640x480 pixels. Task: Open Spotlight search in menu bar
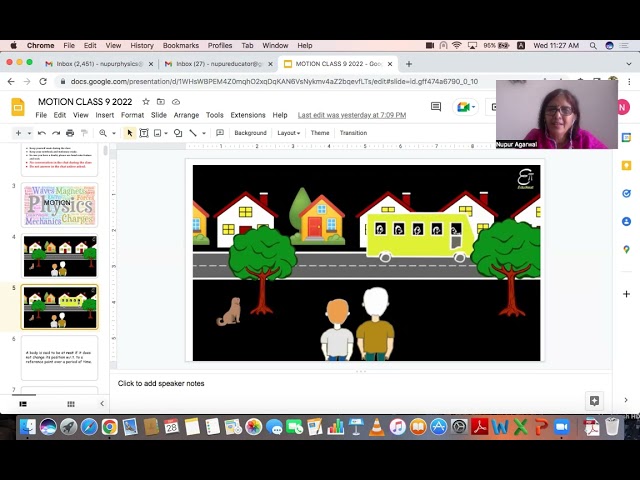pyautogui.click(x=593, y=46)
